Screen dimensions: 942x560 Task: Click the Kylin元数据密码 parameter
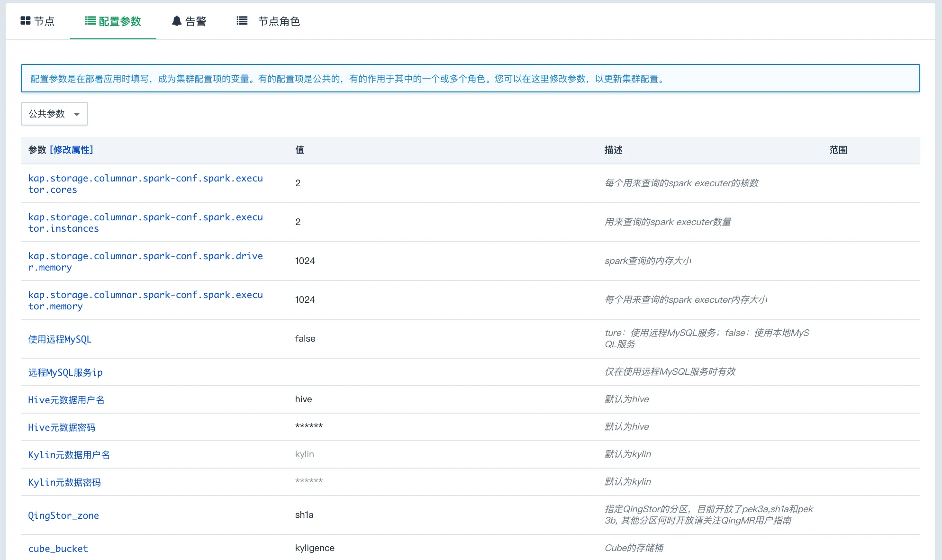click(64, 482)
